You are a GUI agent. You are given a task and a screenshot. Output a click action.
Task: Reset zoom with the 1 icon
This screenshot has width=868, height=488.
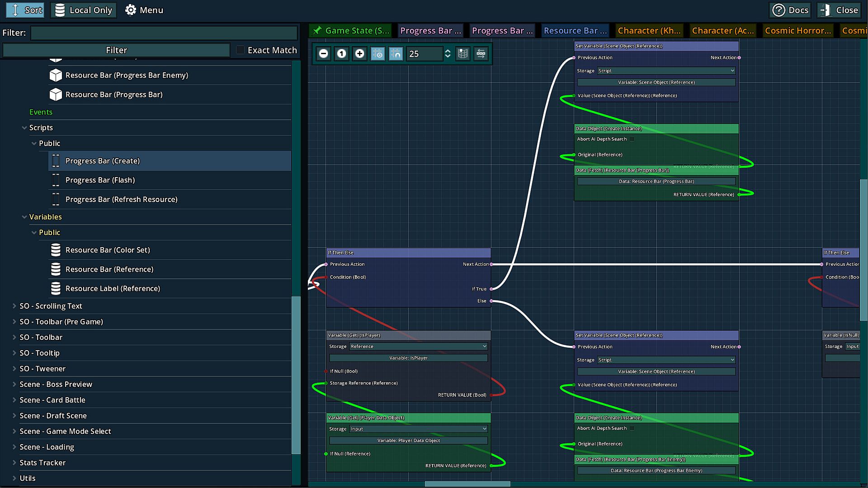pyautogui.click(x=342, y=54)
